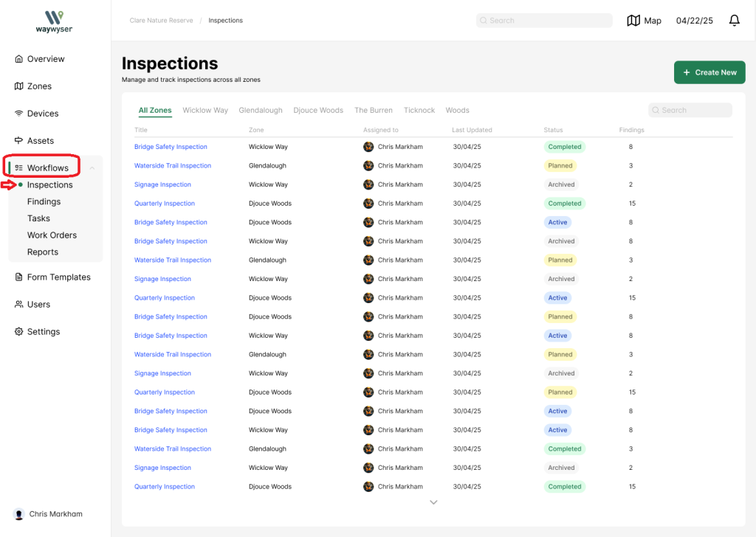756x537 pixels.
Task: Click Clare Nature Reserve breadcrumb
Action: (161, 21)
